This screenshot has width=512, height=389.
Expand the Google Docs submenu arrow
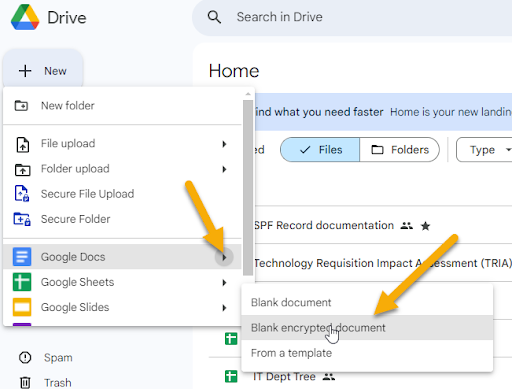224,257
